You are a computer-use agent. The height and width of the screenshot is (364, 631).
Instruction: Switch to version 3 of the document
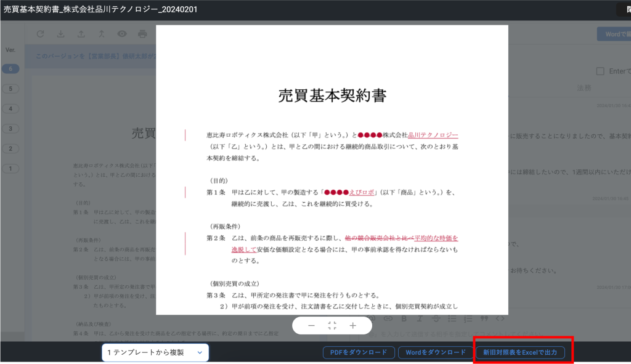10,129
